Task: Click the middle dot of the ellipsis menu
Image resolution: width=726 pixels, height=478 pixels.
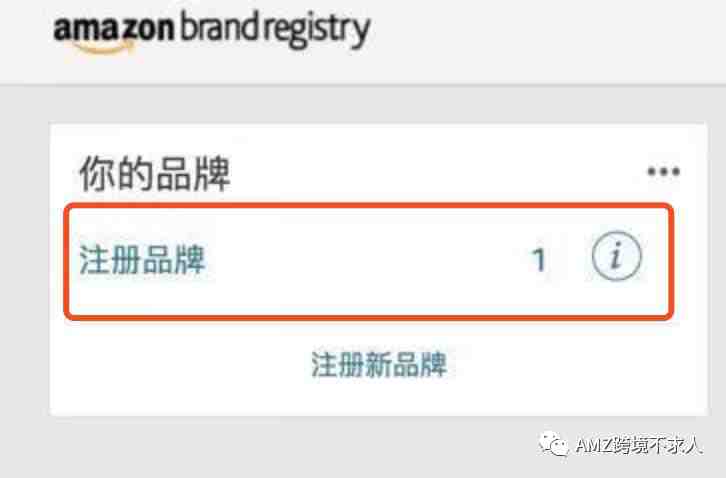Action: point(663,172)
